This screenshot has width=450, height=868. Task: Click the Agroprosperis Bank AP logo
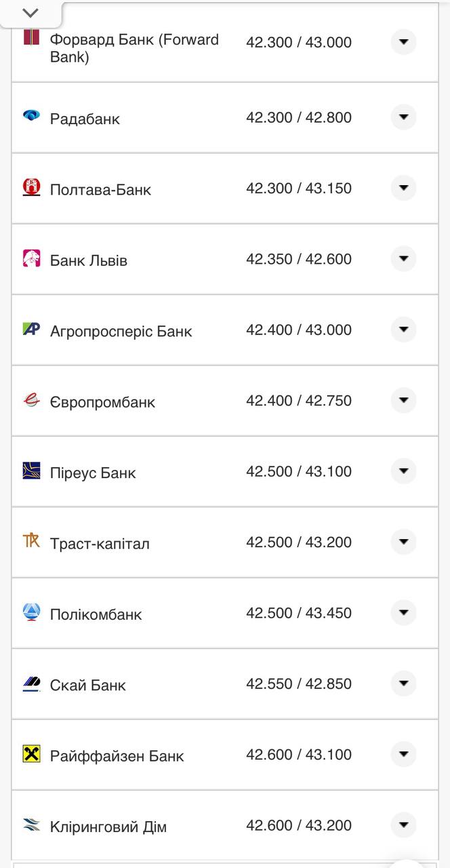31,329
